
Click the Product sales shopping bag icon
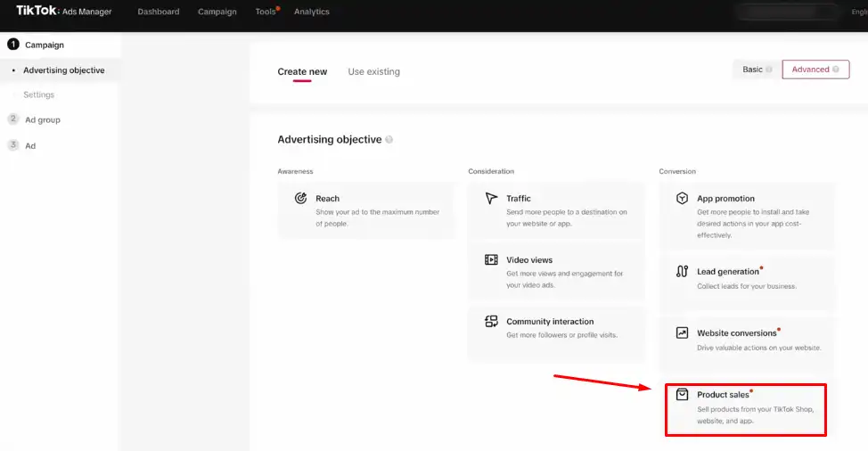[x=682, y=394]
